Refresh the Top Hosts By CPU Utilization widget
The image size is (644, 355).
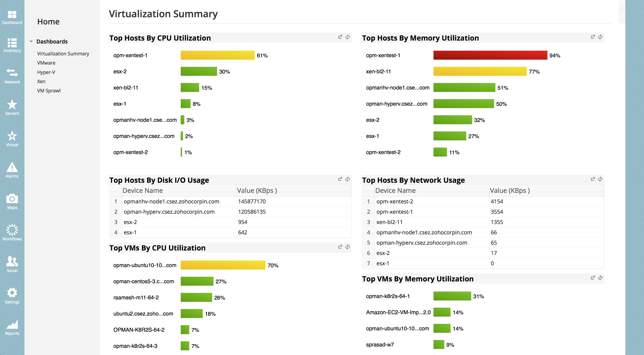348,37
